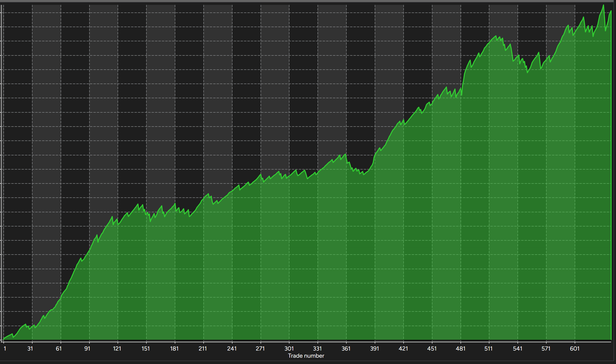616x364 pixels.
Task: Click the '121' trade number axis label
Action: [x=117, y=349]
